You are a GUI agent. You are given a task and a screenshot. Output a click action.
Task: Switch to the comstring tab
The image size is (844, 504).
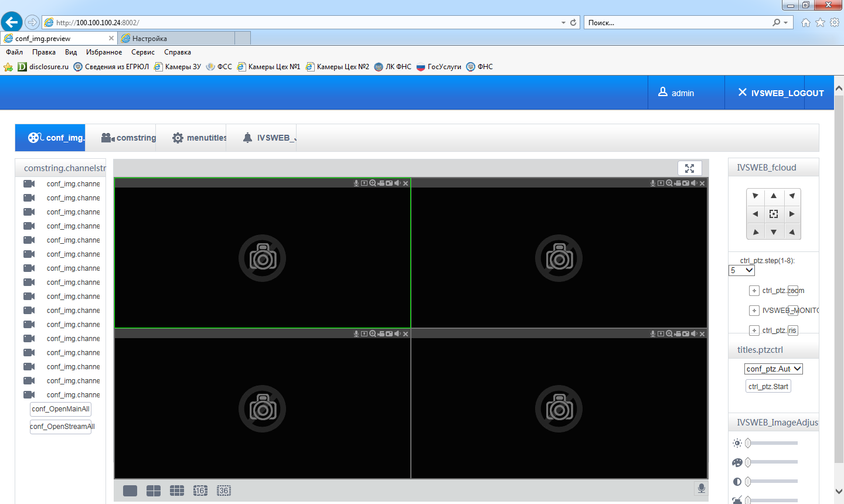click(129, 138)
